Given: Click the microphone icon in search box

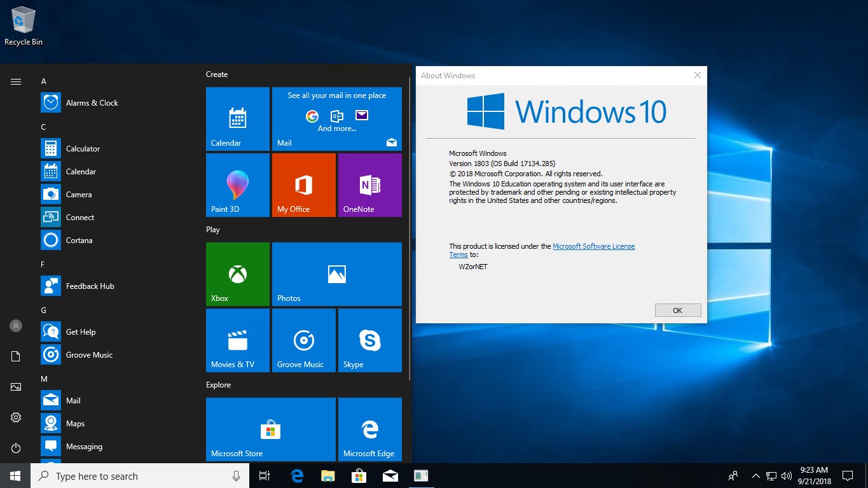Looking at the screenshot, I should coord(237,476).
